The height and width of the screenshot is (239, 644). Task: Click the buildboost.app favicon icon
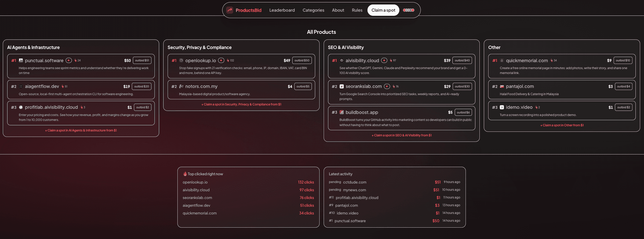(341, 112)
